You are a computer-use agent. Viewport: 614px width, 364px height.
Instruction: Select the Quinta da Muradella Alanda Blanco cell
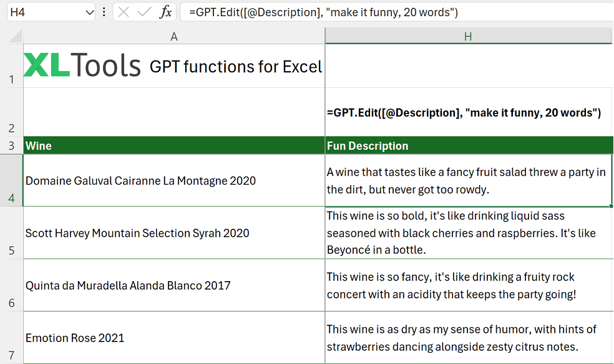(173, 285)
